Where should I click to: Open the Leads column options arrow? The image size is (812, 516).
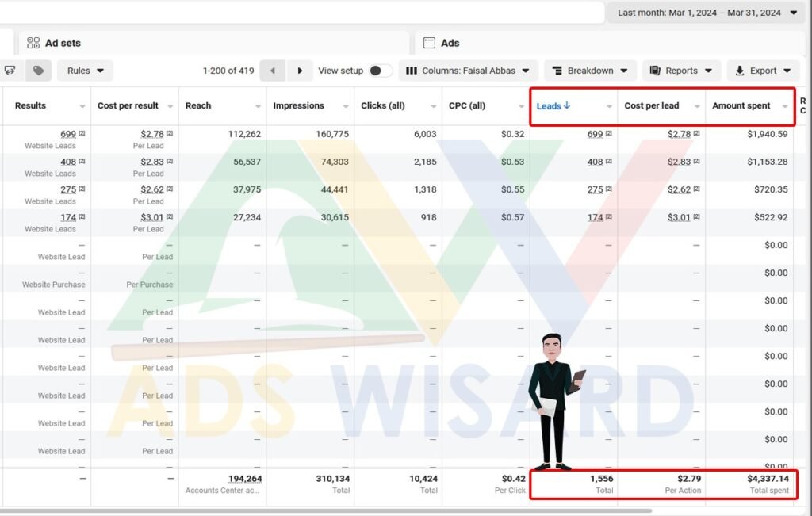pyautogui.click(x=609, y=106)
